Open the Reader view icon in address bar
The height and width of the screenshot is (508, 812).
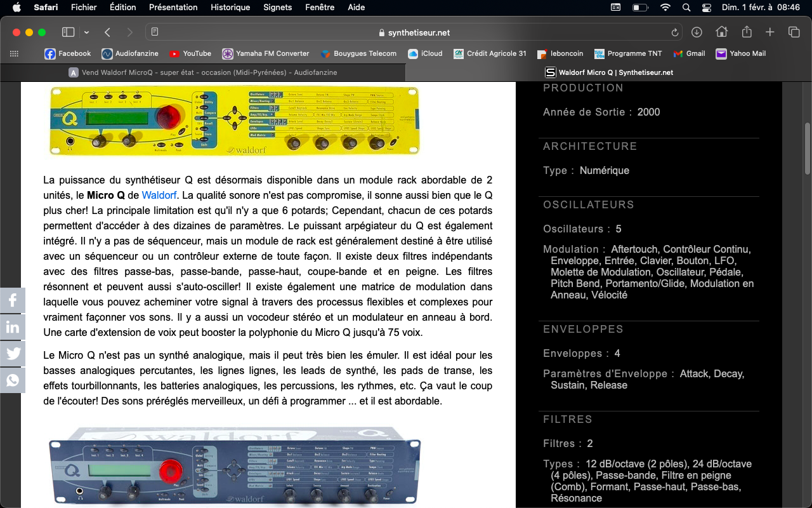click(155, 32)
